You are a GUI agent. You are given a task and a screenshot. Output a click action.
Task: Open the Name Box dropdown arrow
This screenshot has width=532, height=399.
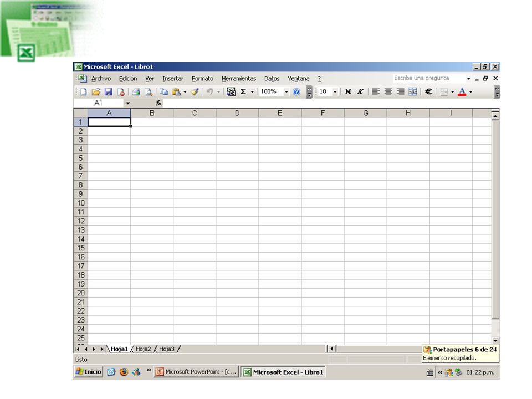click(127, 103)
